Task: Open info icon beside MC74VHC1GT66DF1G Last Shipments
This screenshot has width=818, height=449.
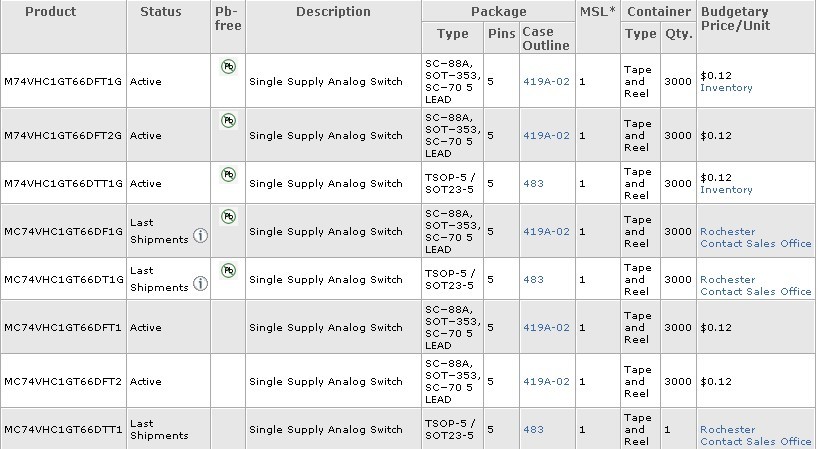Action: click(200, 236)
